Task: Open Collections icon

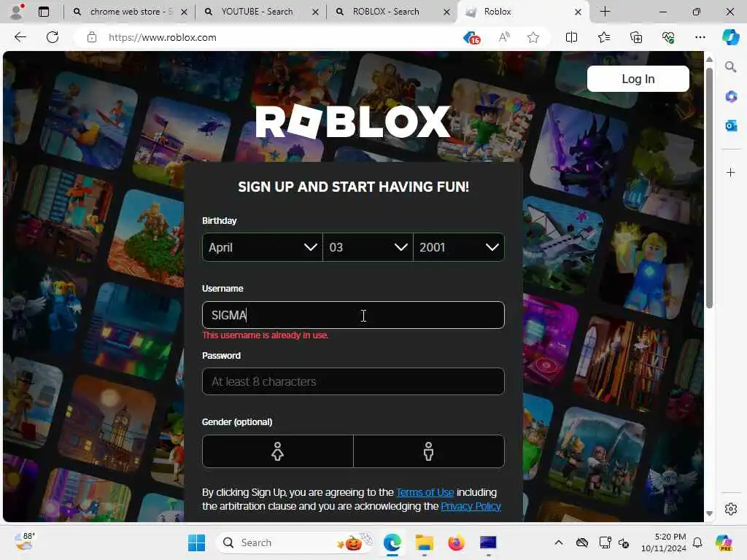Action: [636, 37]
